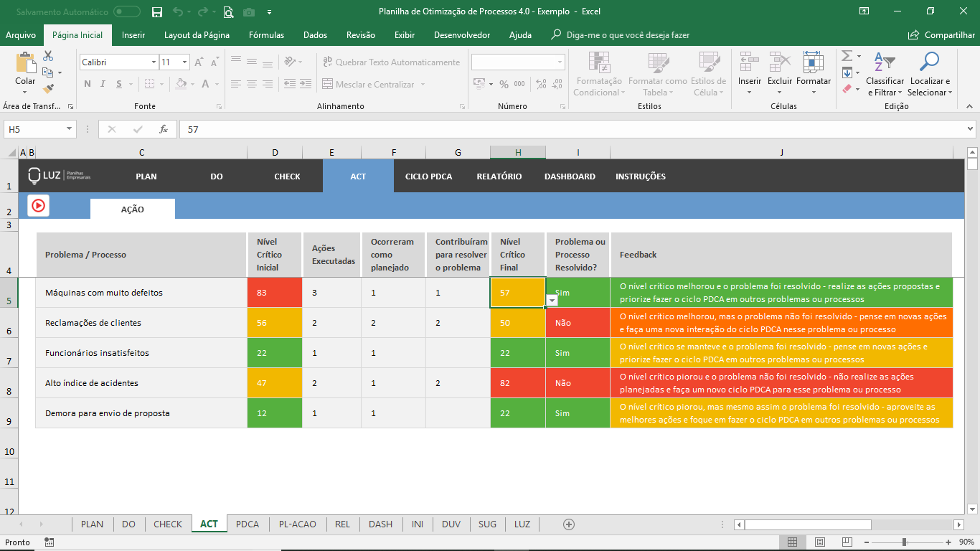
Task: Switch to Normal view in the status bar
Action: [792, 542]
